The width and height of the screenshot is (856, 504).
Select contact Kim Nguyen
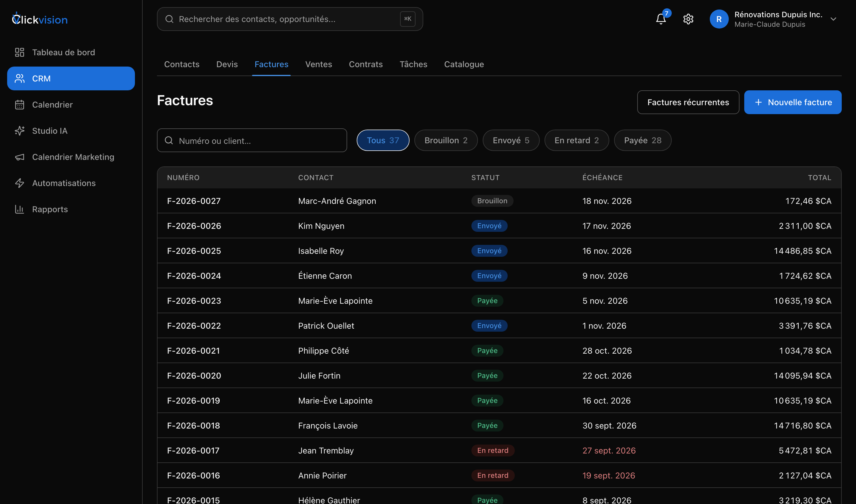tap(321, 226)
